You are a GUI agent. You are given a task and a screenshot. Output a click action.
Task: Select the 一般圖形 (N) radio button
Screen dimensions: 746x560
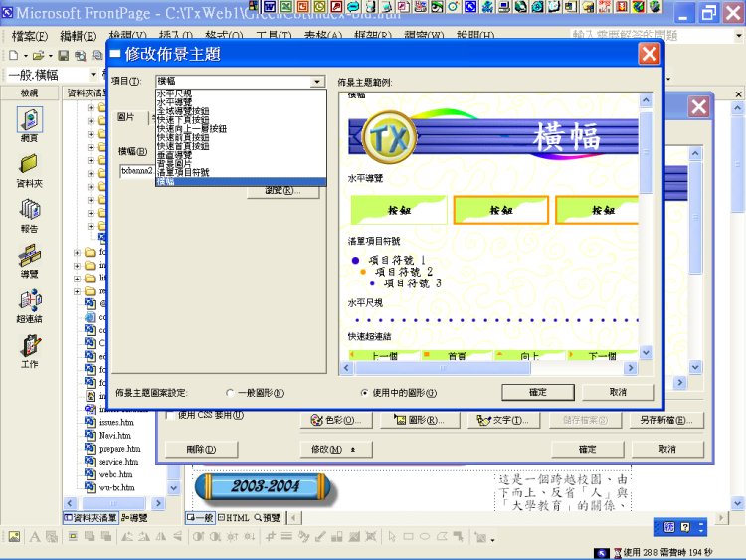pyautogui.click(x=230, y=393)
